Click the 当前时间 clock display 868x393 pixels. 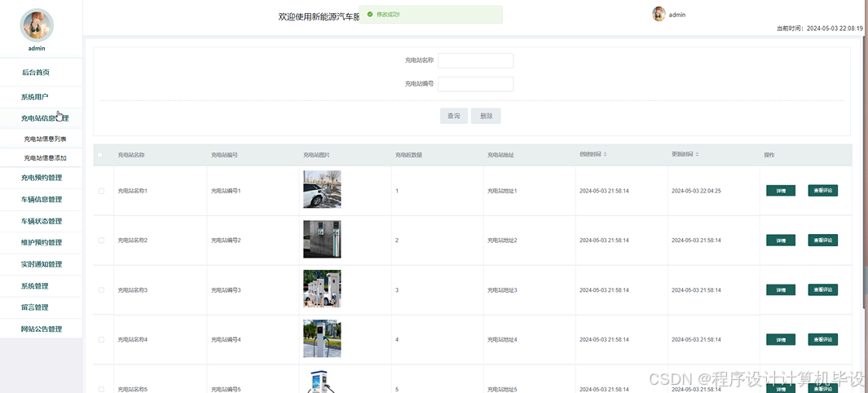click(820, 29)
